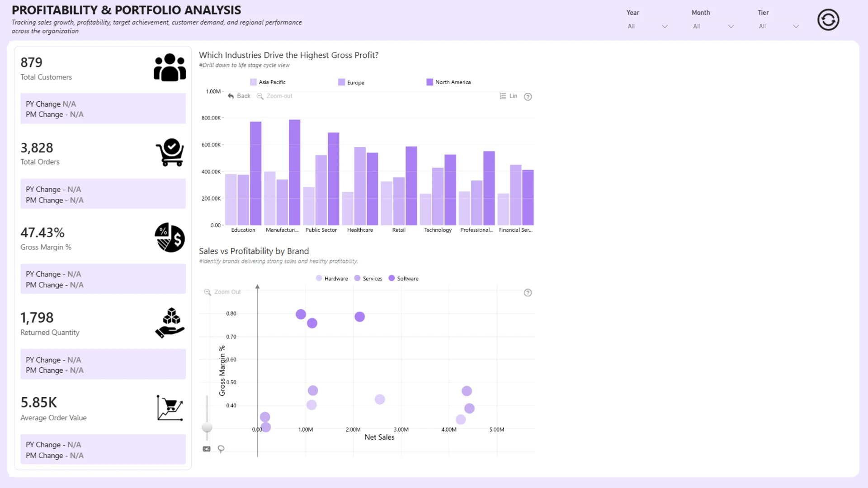Screen dimensions: 868x488
Task: Click the "Public Sector" axis label
Action: tap(321, 230)
